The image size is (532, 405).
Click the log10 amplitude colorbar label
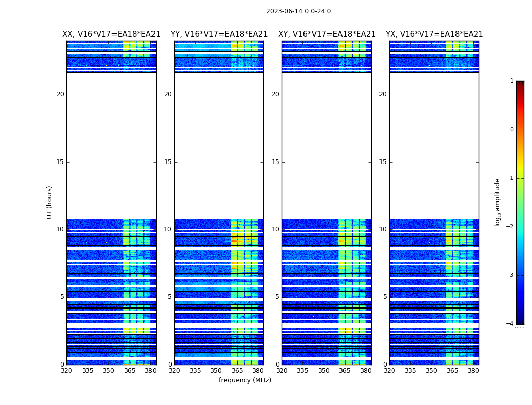coord(497,202)
